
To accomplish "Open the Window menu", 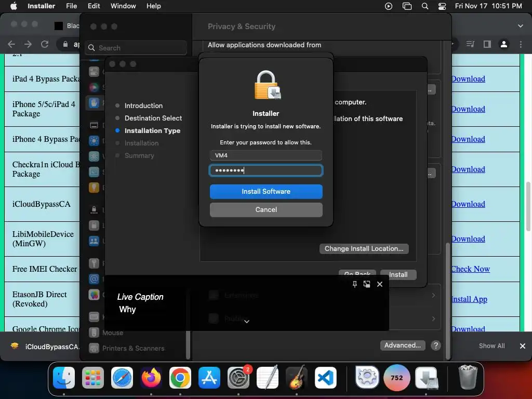I will point(123,6).
